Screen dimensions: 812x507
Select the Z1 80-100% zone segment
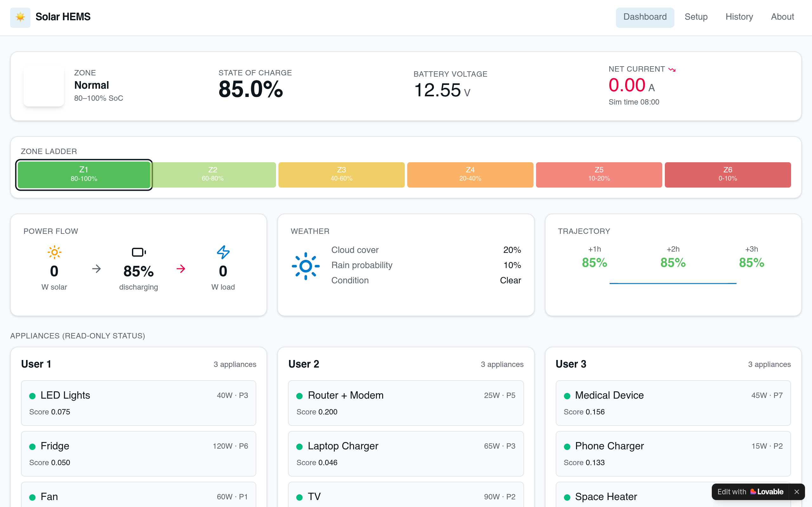point(84,175)
